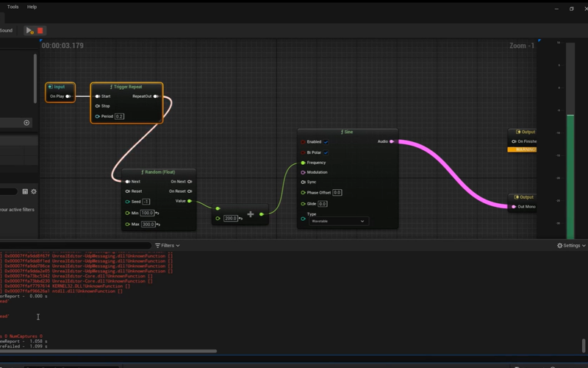Click the On Finished pin of Output node
Image resolution: width=588 pixels, height=368 pixels.
[514, 141]
